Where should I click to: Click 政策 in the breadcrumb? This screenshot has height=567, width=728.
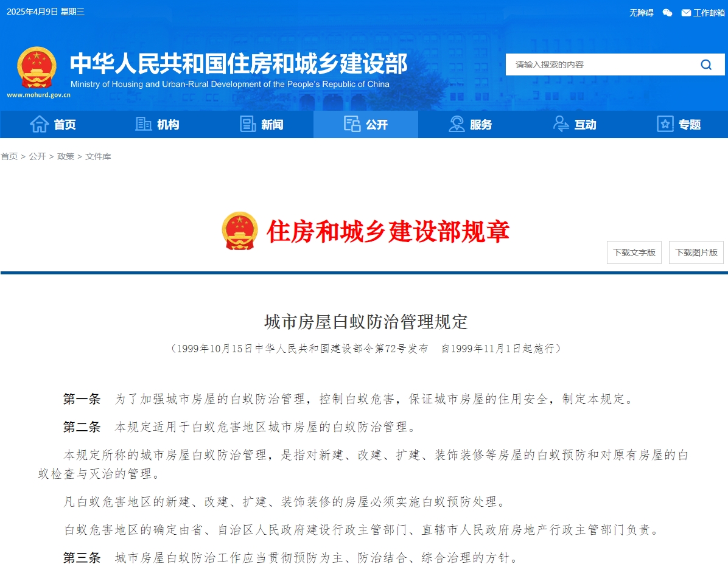click(66, 156)
